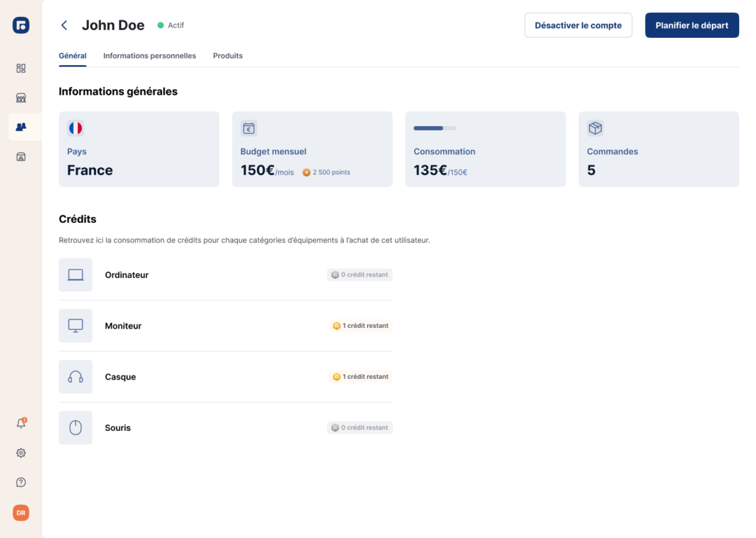The image size is (756, 538).
Task: Click the app logo in sidebar
Action: [21, 26]
